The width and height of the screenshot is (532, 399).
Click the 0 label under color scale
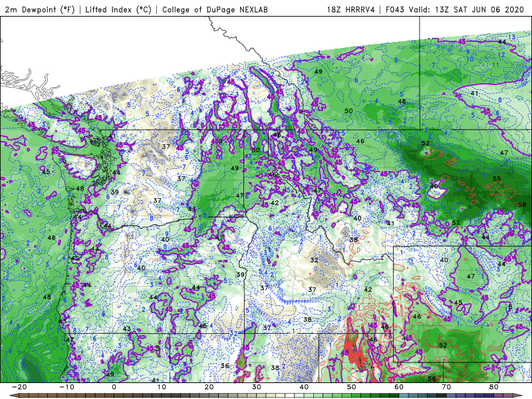click(114, 387)
